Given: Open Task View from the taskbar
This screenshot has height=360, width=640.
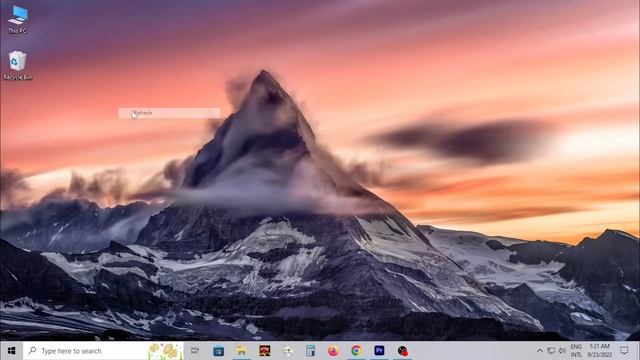Looking at the screenshot, I should pos(195,351).
